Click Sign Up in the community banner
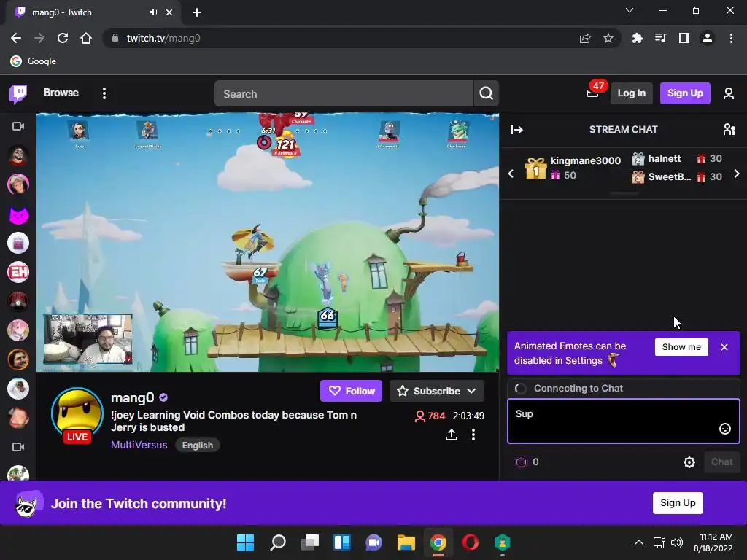The image size is (747, 560). pyautogui.click(x=678, y=503)
